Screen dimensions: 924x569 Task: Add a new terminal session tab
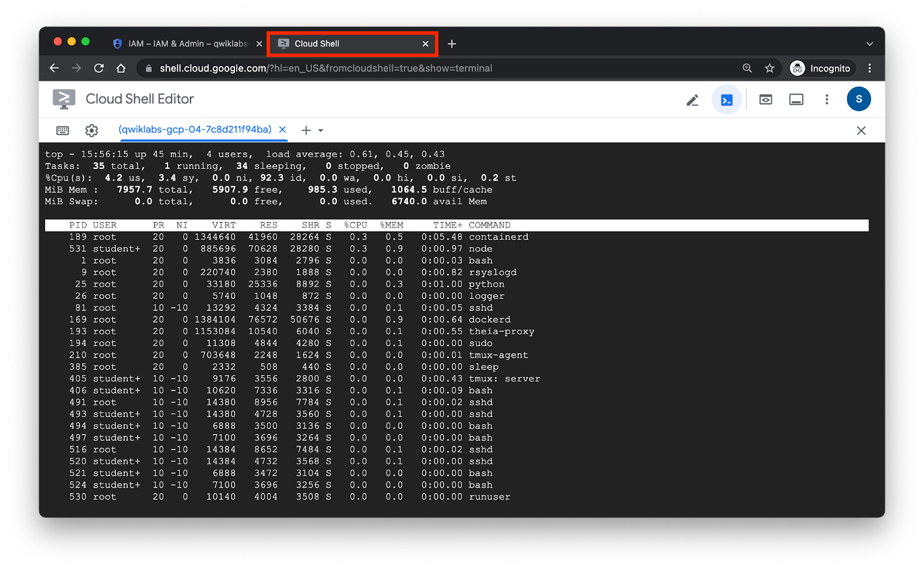[x=306, y=130]
